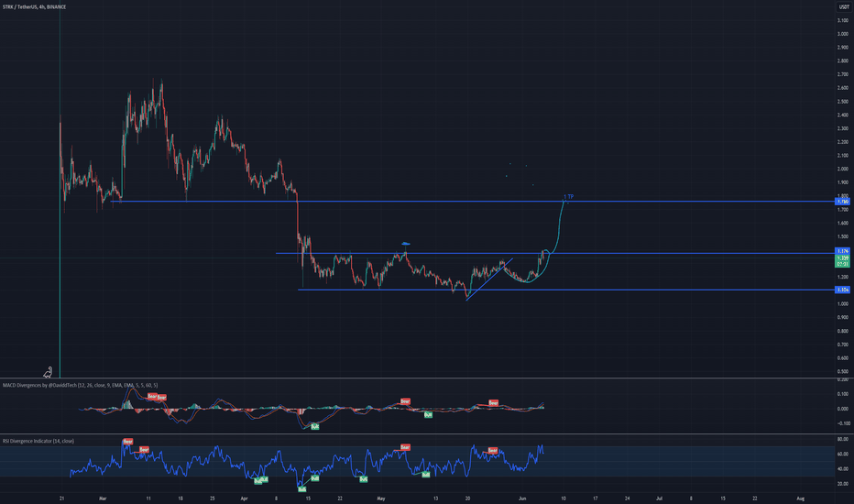
Task: Click 'Jul' on the time axis
Action: (659, 499)
